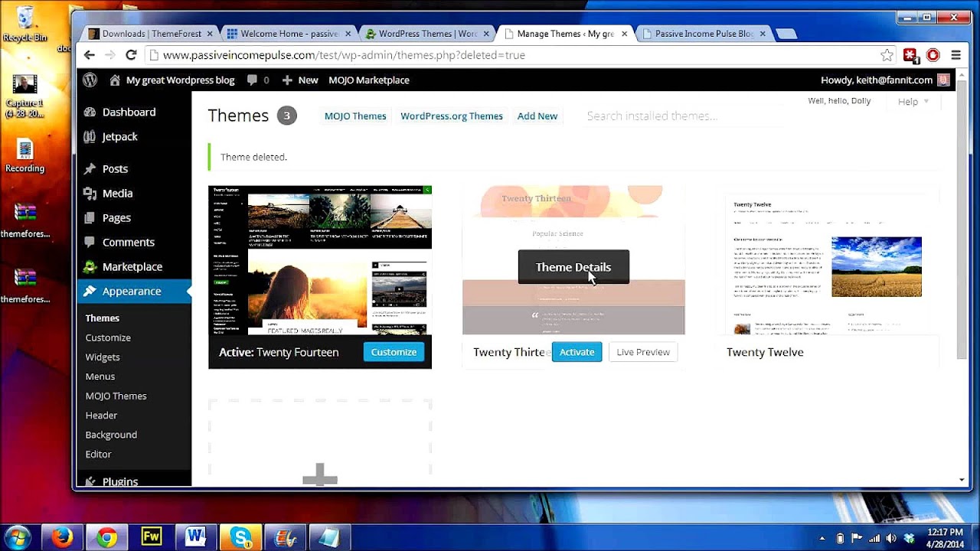Image resolution: width=980 pixels, height=551 pixels.
Task: Click the browser back arrow
Action: pos(90,55)
